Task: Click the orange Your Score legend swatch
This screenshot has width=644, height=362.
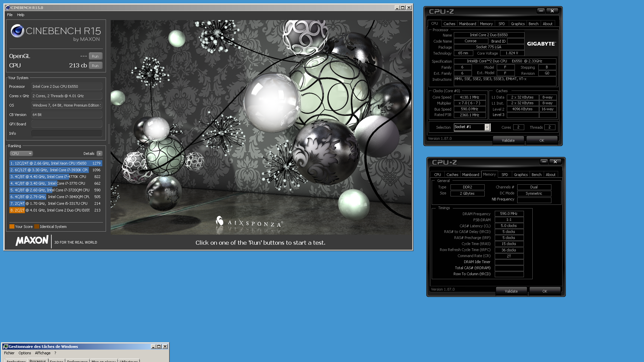Action: coord(12,227)
